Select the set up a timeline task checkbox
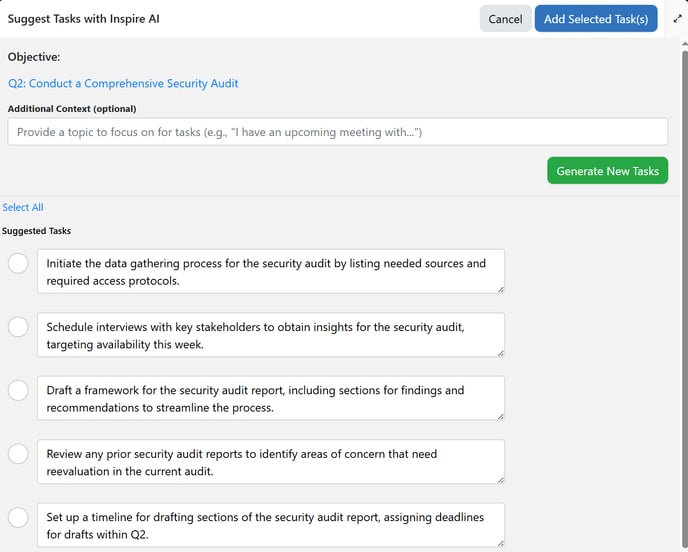The height and width of the screenshot is (552, 688). (18, 517)
